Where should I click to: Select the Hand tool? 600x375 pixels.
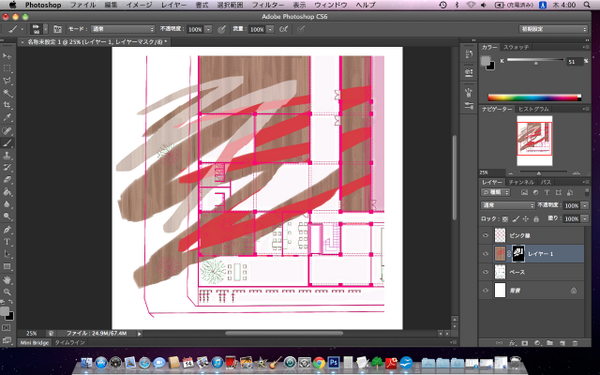coord(7,280)
